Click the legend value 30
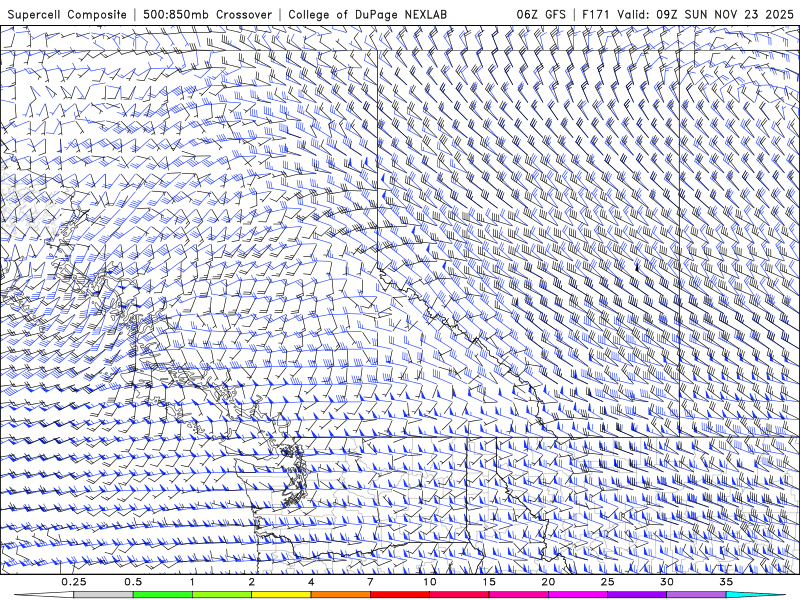The width and height of the screenshot is (800, 600). coord(666,582)
